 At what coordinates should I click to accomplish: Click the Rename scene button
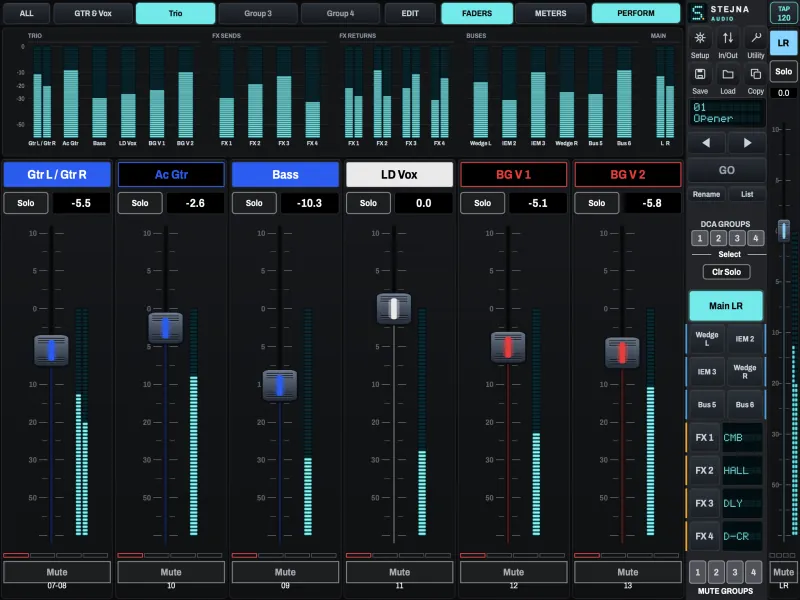pyautogui.click(x=707, y=194)
